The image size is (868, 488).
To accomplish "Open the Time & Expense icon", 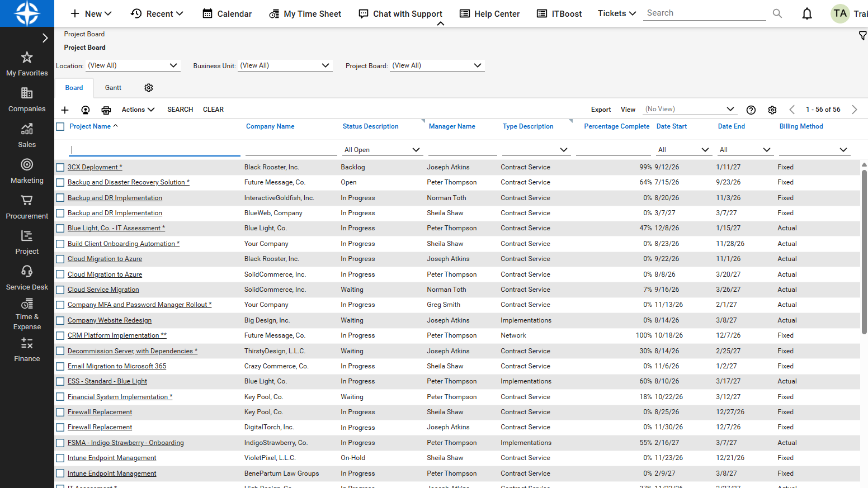I will coord(27,304).
